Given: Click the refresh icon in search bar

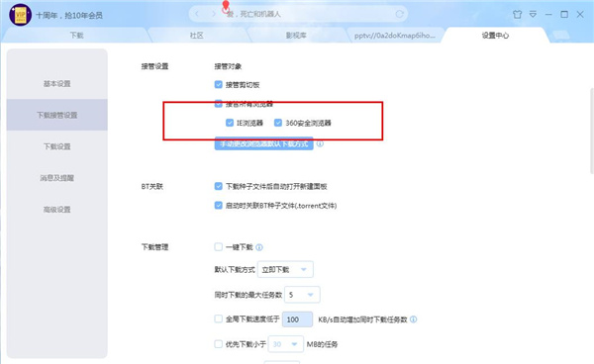Looking at the screenshot, I should [x=399, y=14].
